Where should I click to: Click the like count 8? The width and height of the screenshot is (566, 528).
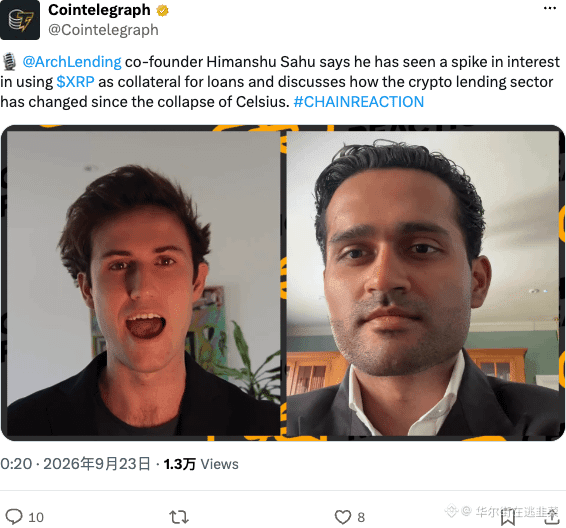(361, 517)
